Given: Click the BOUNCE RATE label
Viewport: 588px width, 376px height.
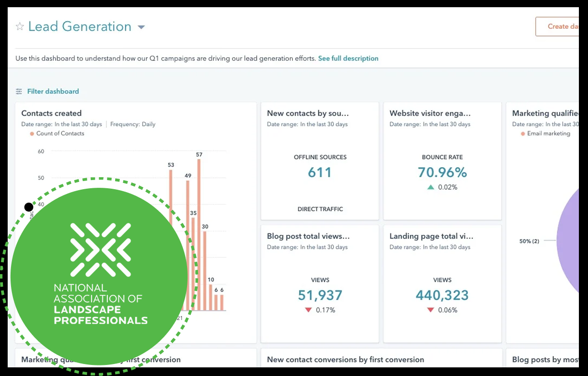Looking at the screenshot, I should pyautogui.click(x=442, y=157).
